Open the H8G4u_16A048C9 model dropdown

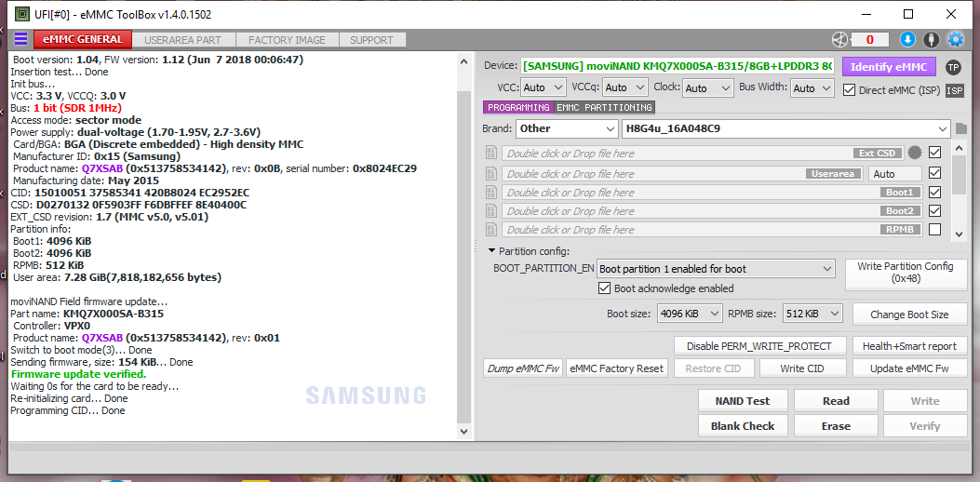click(786, 128)
